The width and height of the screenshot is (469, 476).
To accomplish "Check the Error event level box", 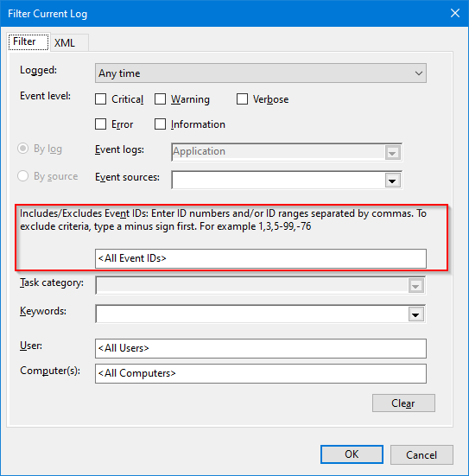I will (x=100, y=124).
